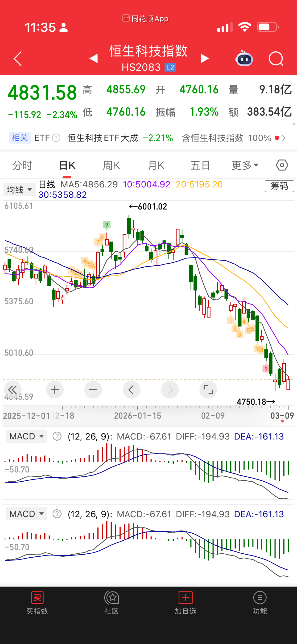Open the 均线 indicator dropdown
This screenshot has height=644, width=297.
tap(19, 189)
